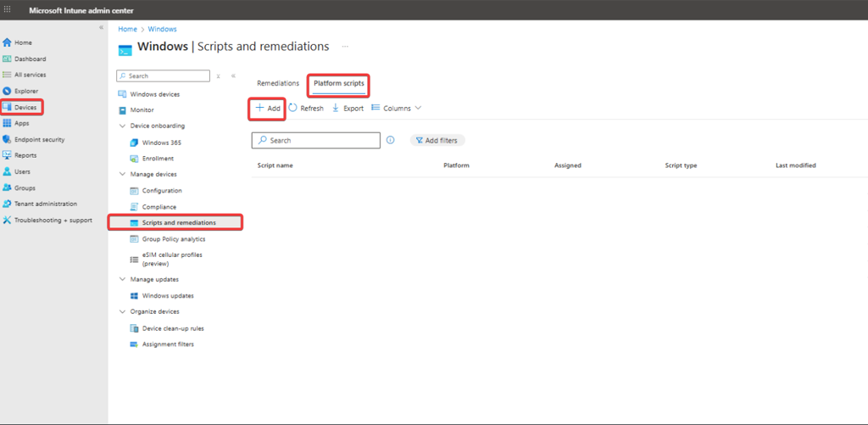This screenshot has width=868, height=425.
Task: Open the app launcher waffle icon
Action: pyautogui.click(x=7, y=10)
